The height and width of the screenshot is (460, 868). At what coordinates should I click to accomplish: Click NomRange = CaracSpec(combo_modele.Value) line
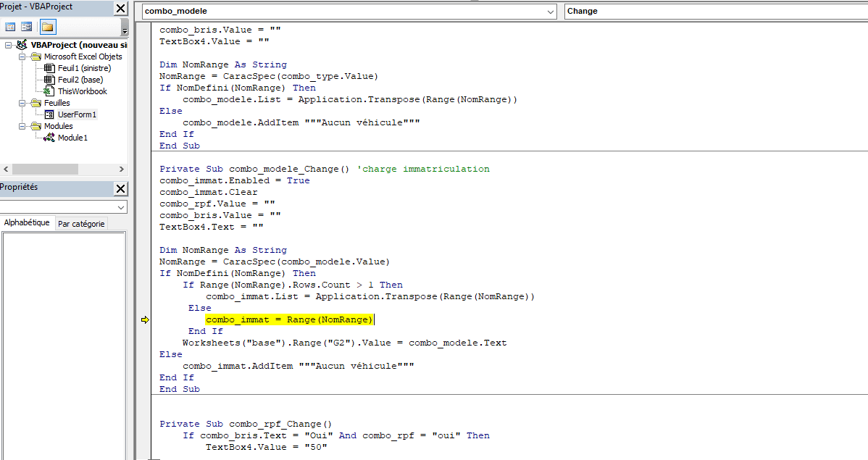tap(275, 262)
